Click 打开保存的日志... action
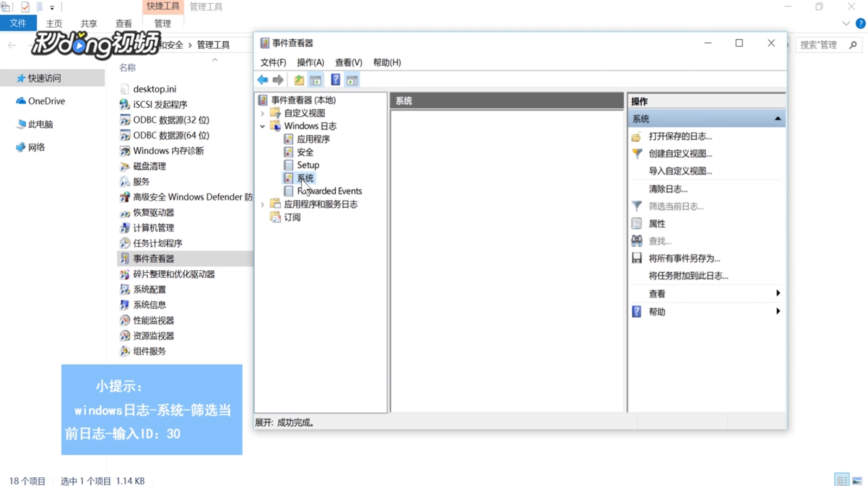 pos(680,136)
